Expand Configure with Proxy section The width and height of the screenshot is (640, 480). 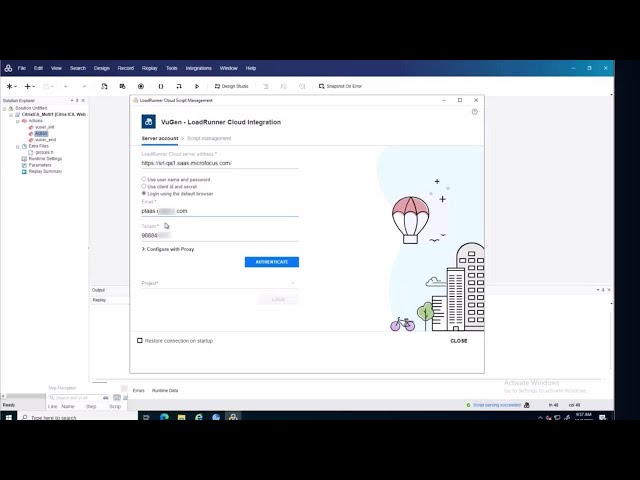[168, 249]
